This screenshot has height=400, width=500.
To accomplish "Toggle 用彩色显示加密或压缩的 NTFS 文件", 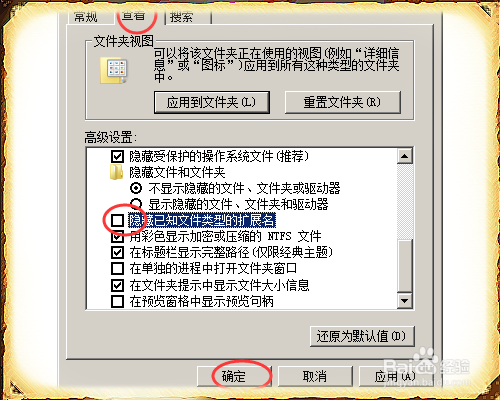I will point(117,236).
